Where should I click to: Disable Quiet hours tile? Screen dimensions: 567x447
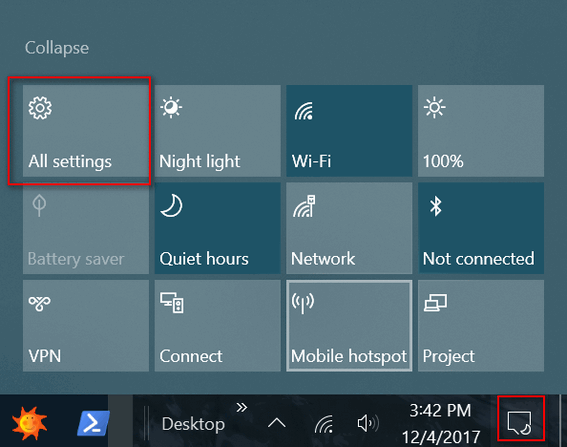218,228
